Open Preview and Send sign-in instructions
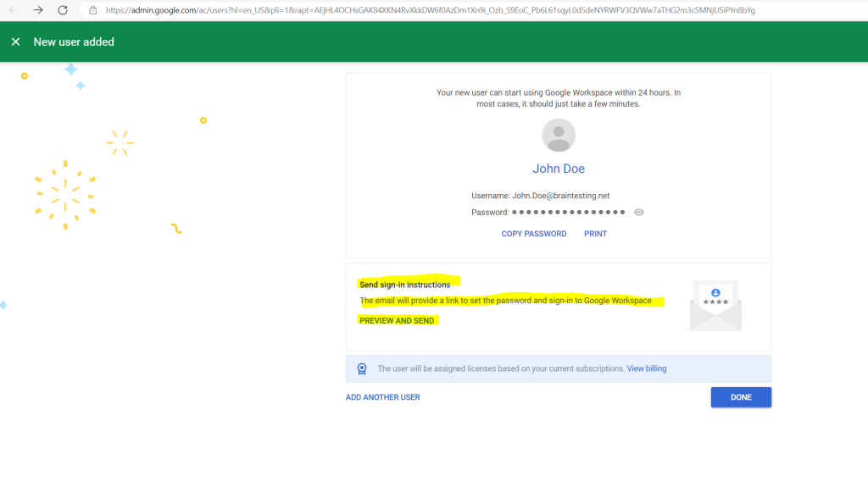 tap(397, 320)
